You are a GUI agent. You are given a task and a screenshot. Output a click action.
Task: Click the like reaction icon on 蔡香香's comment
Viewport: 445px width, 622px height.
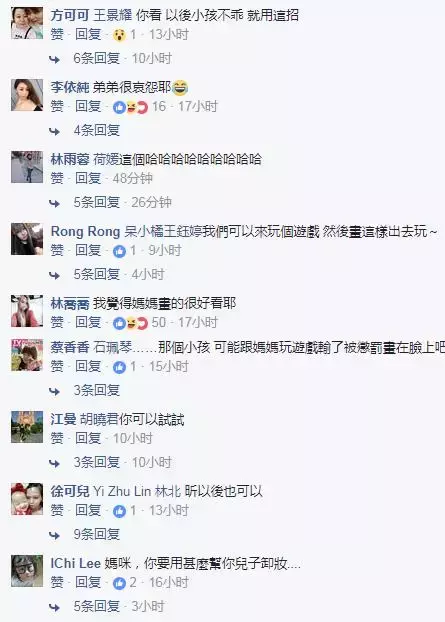click(x=119, y=367)
